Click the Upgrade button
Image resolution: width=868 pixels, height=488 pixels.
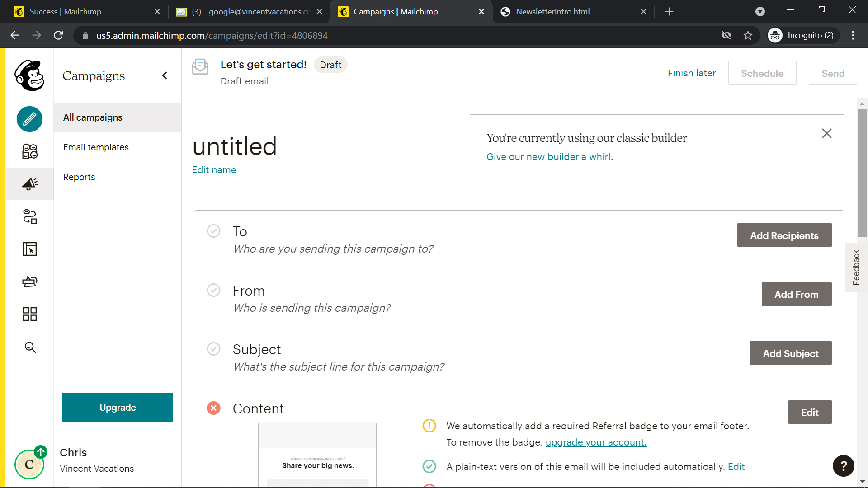118,408
